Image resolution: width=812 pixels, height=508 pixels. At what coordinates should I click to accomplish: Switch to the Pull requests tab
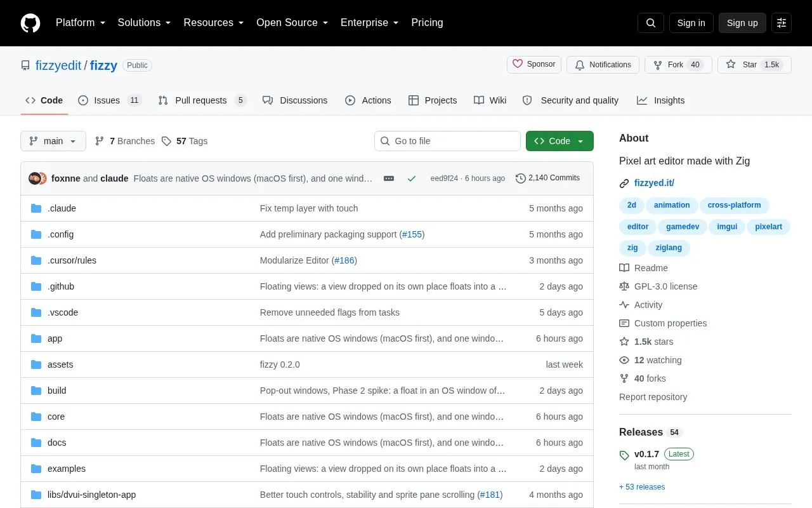pyautogui.click(x=202, y=100)
